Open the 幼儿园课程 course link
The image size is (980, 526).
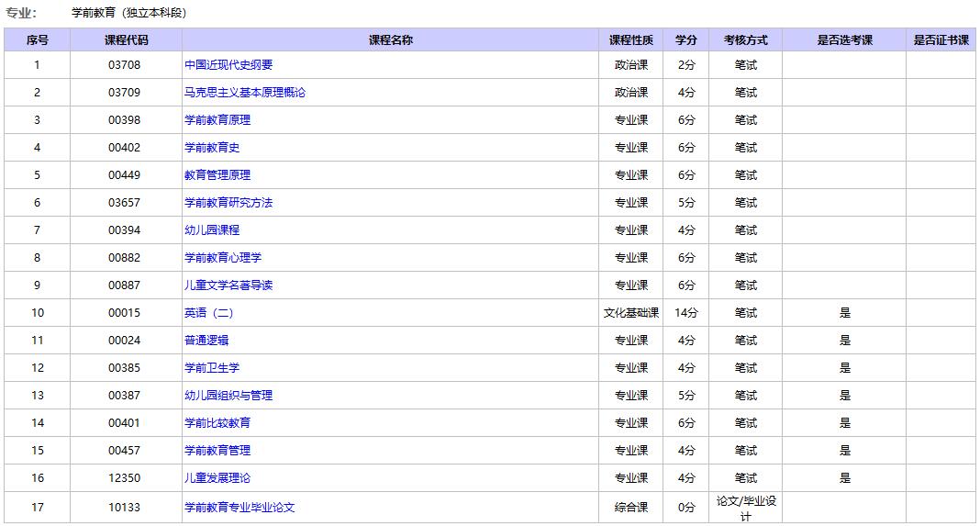(x=212, y=230)
